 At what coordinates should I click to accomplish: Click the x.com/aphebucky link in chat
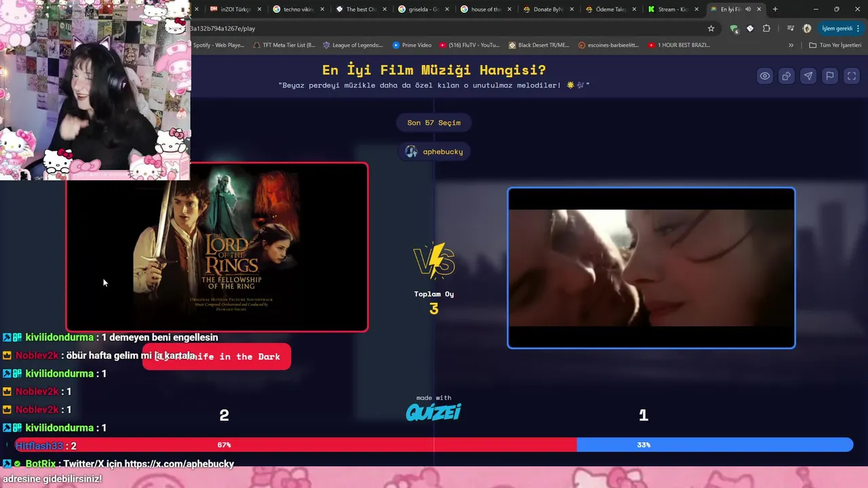tap(179, 464)
